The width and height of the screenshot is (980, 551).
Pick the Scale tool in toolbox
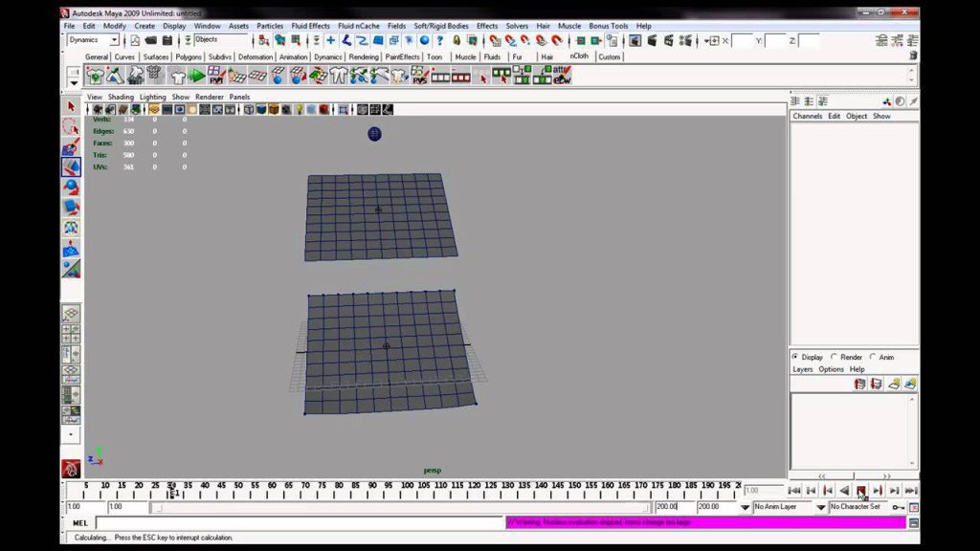[71, 207]
